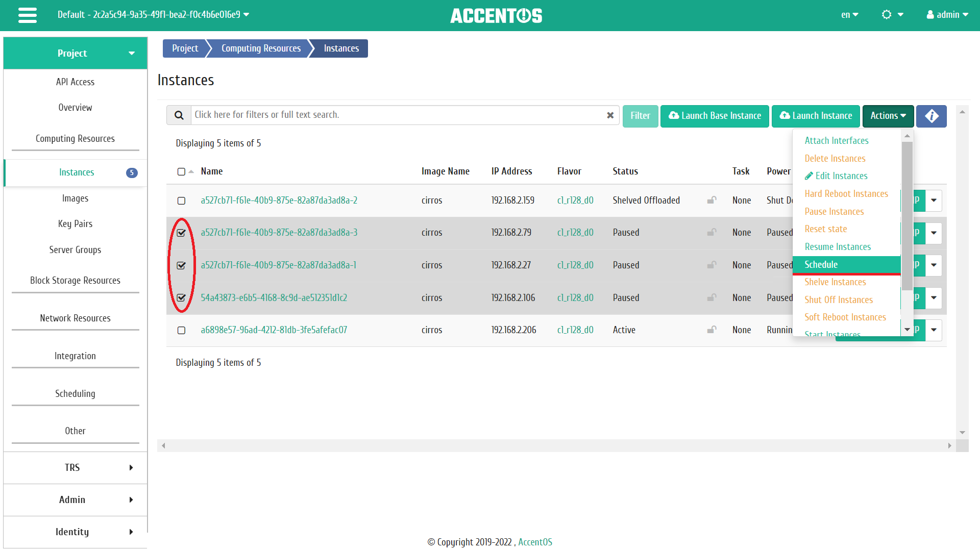
Task: Open row actions dropdown for Shelved Offloaded instance
Action: (934, 201)
